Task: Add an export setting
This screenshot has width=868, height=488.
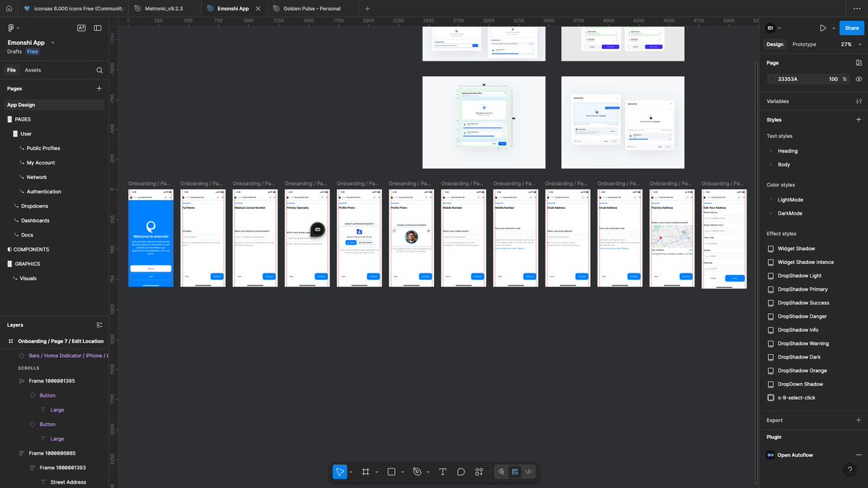Action: pyautogui.click(x=859, y=420)
